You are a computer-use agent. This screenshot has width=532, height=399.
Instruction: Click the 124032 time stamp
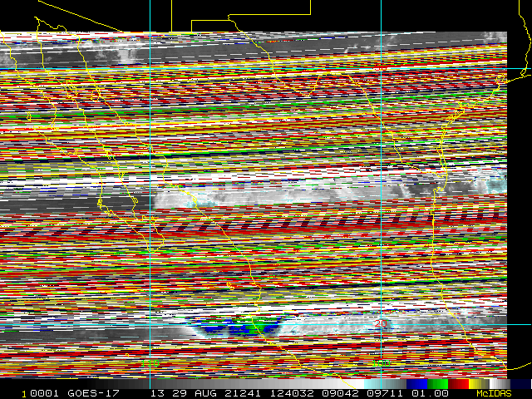point(292,393)
